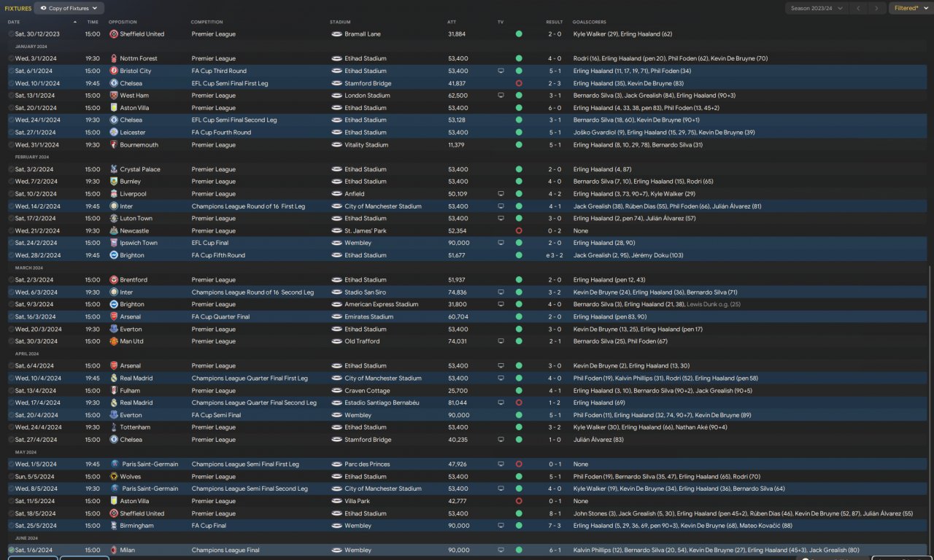The height and width of the screenshot is (560, 934).
Task: Open the Ipswich Town opposition link
Action: (x=139, y=243)
